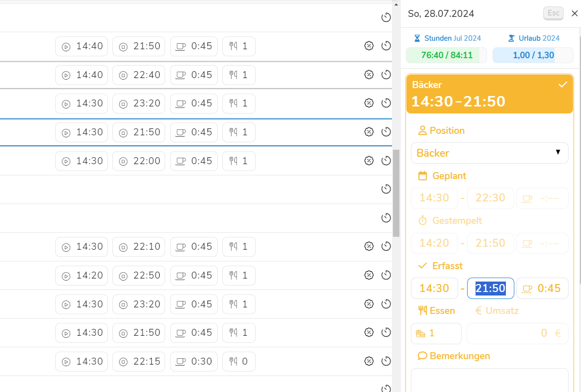Click the 1,00 / 1,30 vacation progress bar
This screenshot has height=392, width=581.
[533, 55]
